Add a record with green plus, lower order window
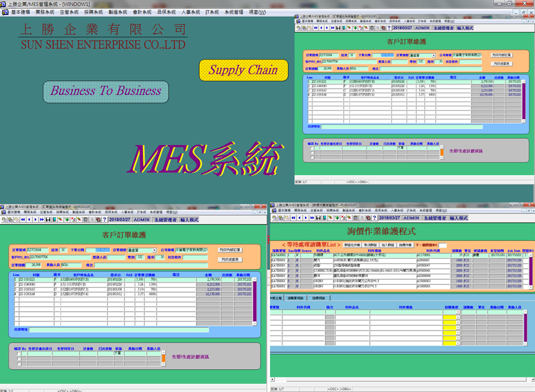The image size is (535, 392). click(x=67, y=220)
